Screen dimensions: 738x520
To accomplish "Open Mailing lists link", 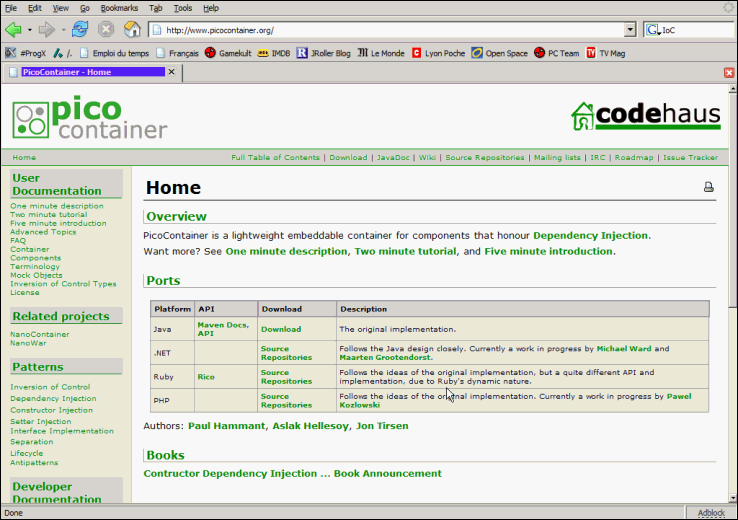I will click(557, 158).
